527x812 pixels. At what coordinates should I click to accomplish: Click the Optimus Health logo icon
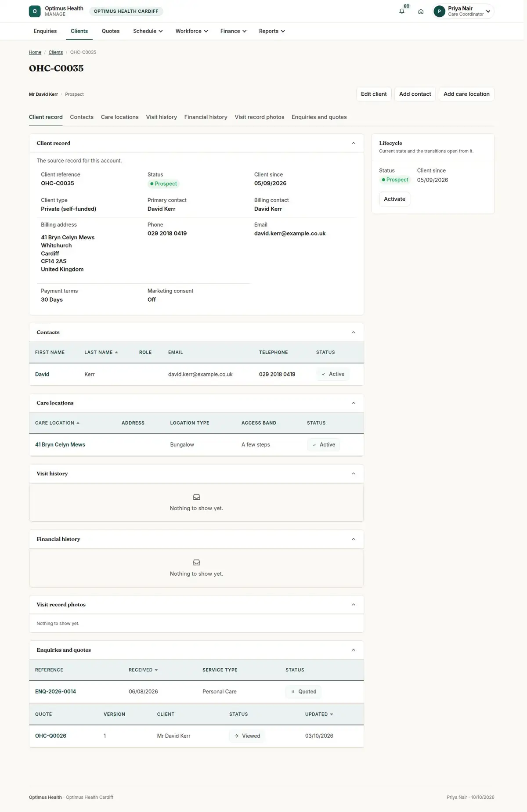35,11
